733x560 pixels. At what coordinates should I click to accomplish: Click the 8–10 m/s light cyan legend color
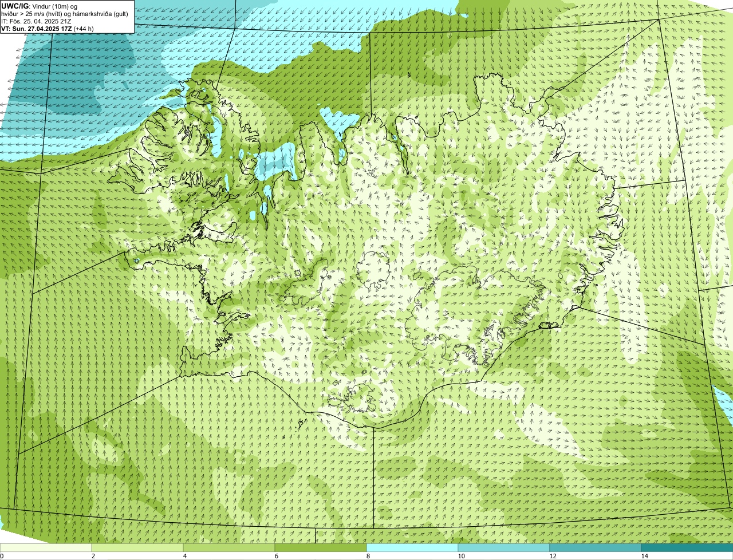tap(412, 547)
